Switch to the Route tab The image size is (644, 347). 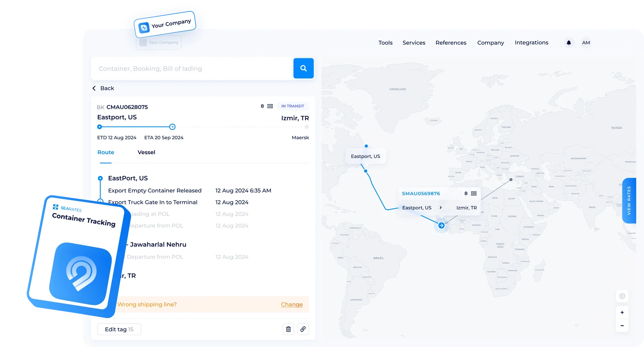[x=106, y=152]
